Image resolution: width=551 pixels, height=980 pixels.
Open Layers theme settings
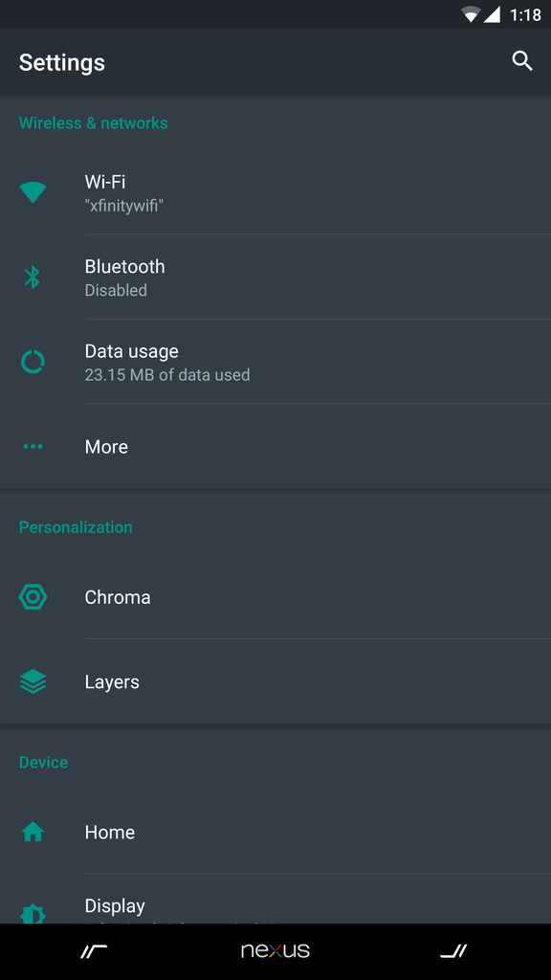pyautogui.click(x=275, y=681)
